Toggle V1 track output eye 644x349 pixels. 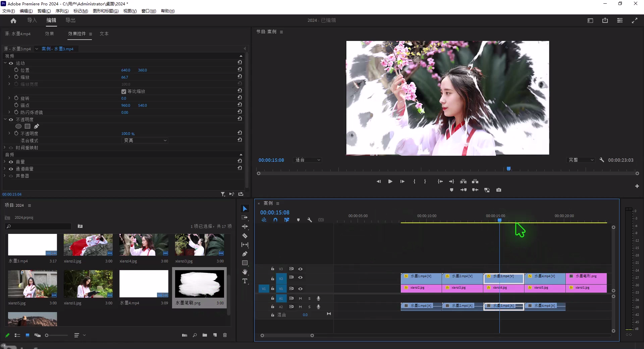tap(301, 289)
